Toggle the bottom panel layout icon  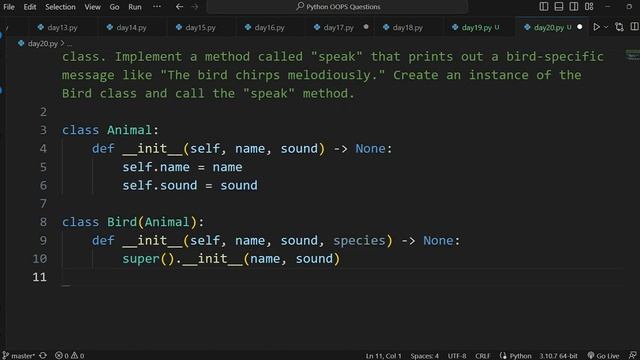(x=559, y=7)
